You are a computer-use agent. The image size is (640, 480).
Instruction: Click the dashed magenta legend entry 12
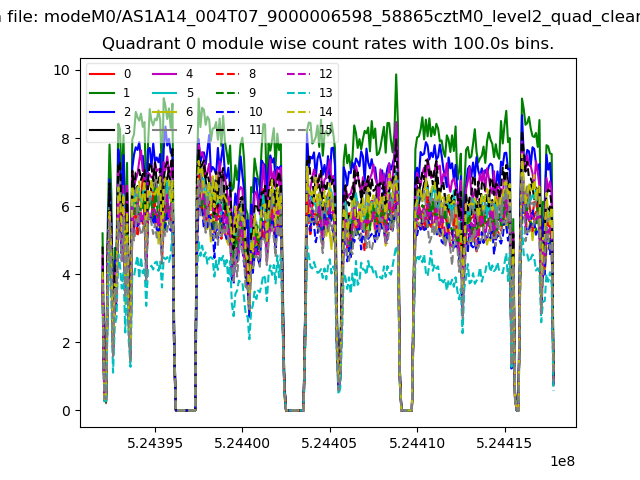pos(310,74)
